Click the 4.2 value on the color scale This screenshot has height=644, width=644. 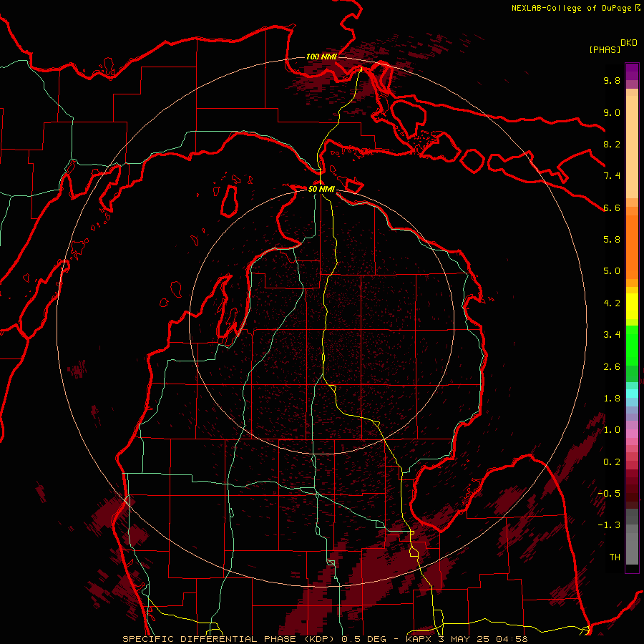(612, 303)
